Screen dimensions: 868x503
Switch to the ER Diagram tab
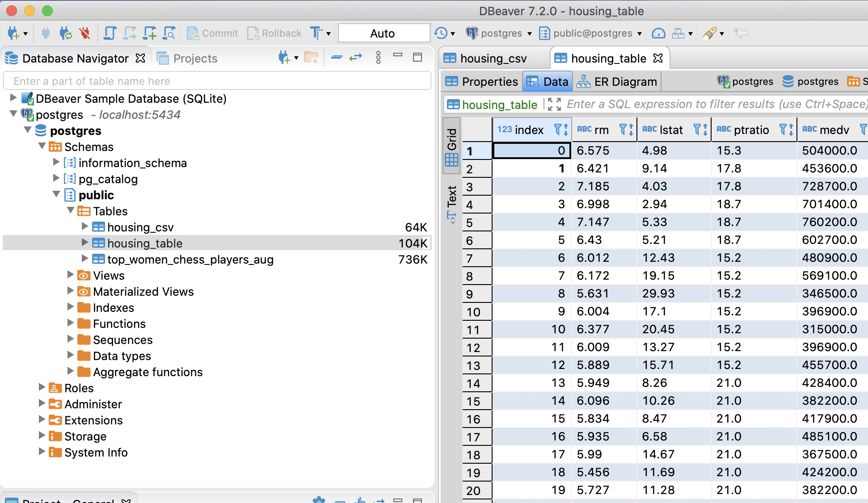[617, 82]
